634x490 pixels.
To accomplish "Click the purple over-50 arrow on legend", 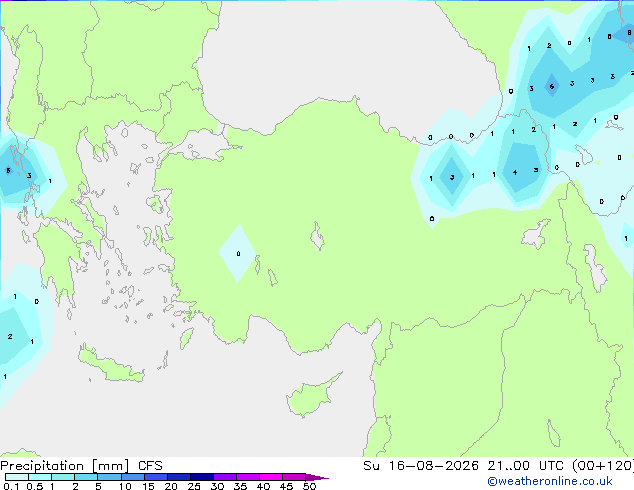I will (x=317, y=477).
